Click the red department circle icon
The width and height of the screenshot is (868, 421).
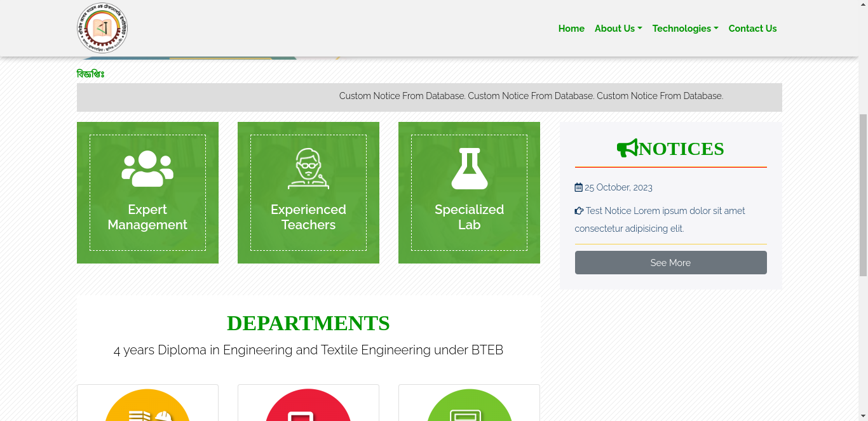click(x=308, y=405)
